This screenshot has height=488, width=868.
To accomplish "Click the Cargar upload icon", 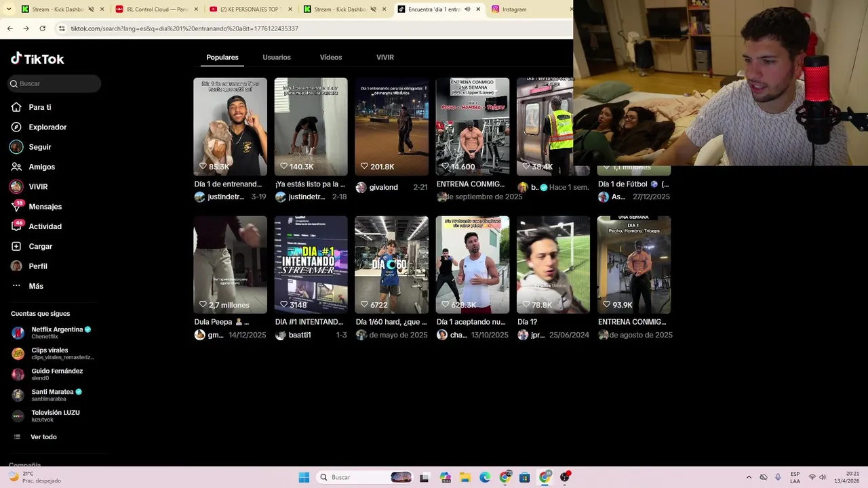I will (16, 246).
